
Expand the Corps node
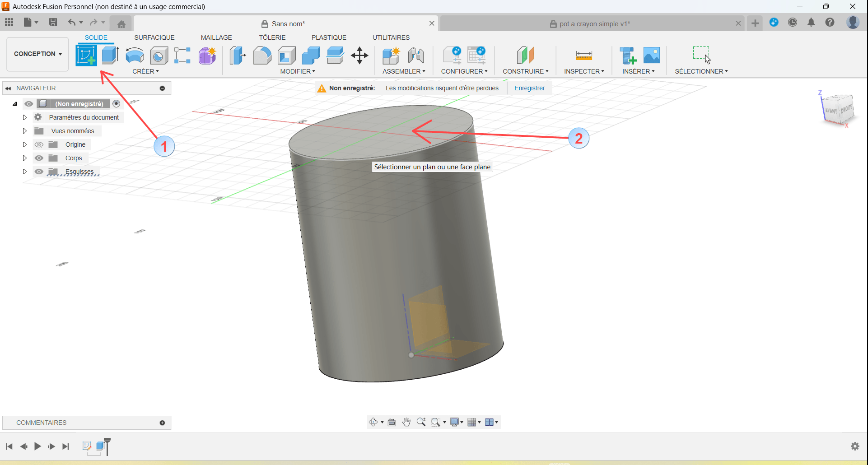pos(25,158)
